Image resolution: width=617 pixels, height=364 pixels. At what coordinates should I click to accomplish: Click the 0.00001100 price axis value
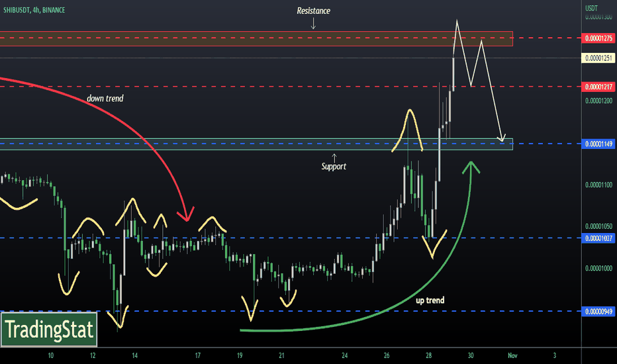pos(598,185)
